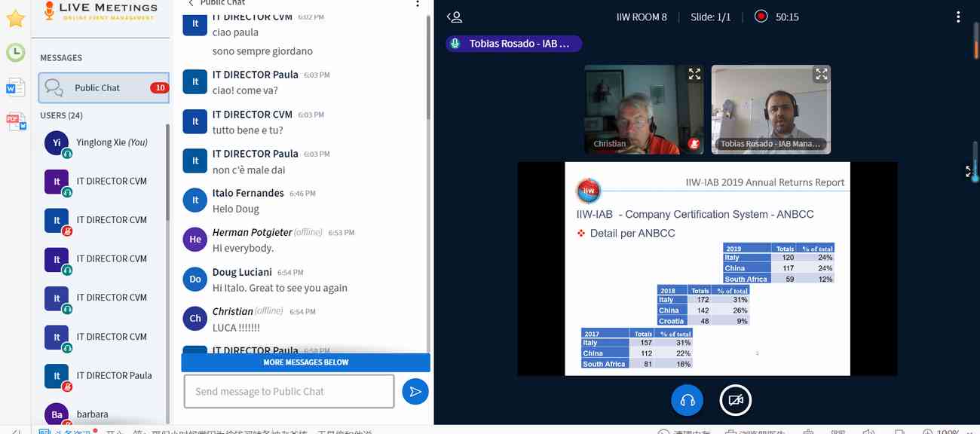Image resolution: width=980 pixels, height=434 pixels.
Task: Click the Slide: 1/1 indicator
Action: [x=710, y=17]
